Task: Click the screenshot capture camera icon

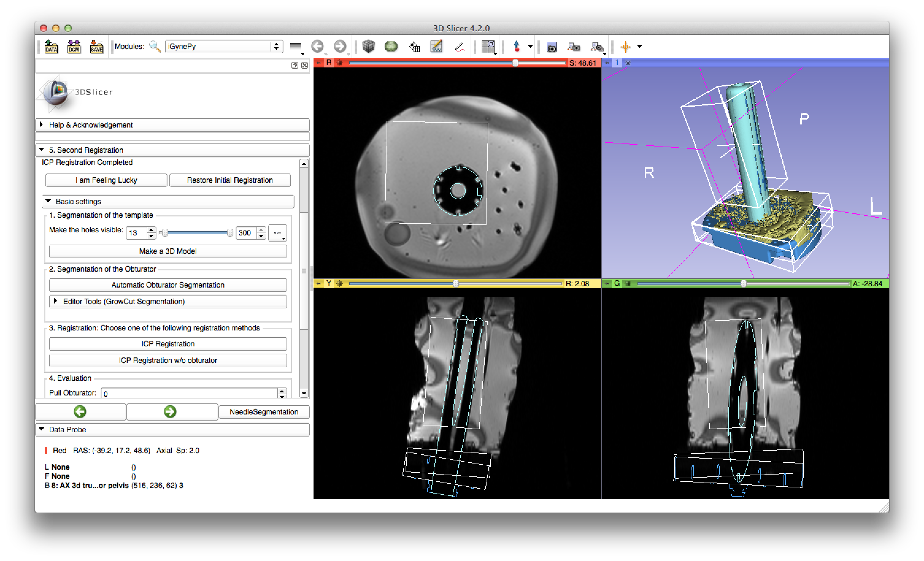Action: [x=551, y=47]
